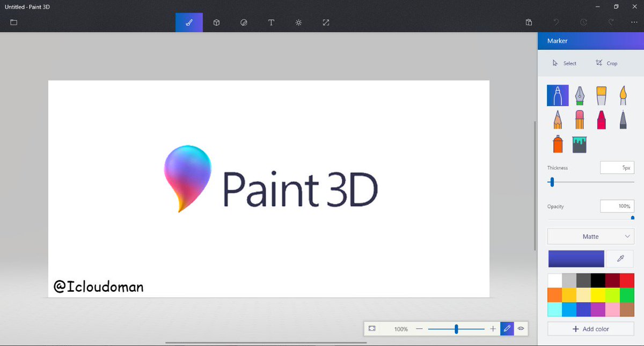Click the Opacity value field
Viewport: 644px width, 346px height.
pyautogui.click(x=617, y=206)
